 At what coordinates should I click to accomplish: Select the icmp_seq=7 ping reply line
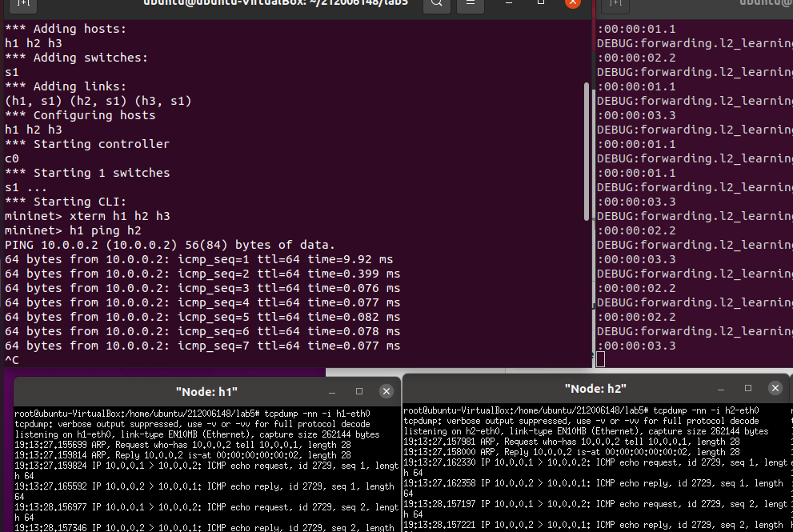click(x=202, y=346)
